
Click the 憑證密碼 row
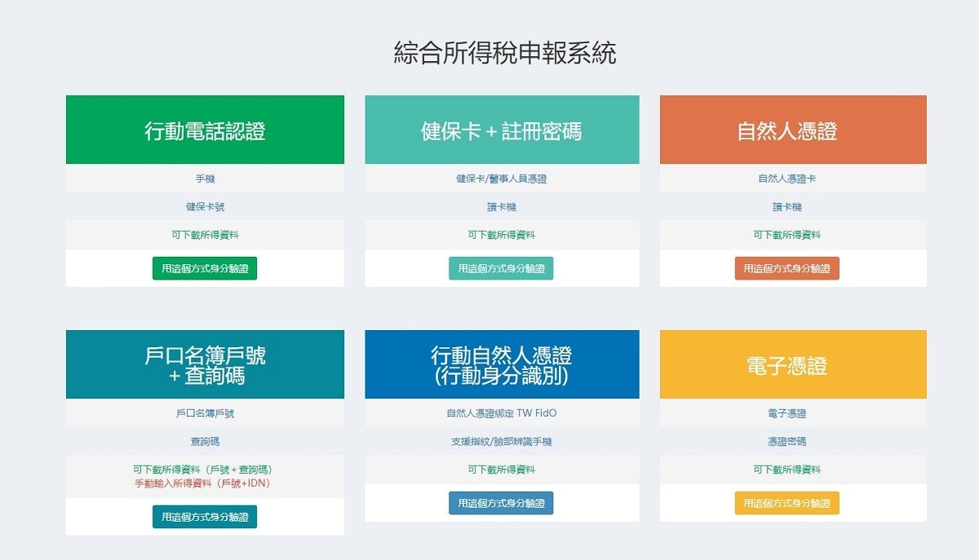[793, 441]
